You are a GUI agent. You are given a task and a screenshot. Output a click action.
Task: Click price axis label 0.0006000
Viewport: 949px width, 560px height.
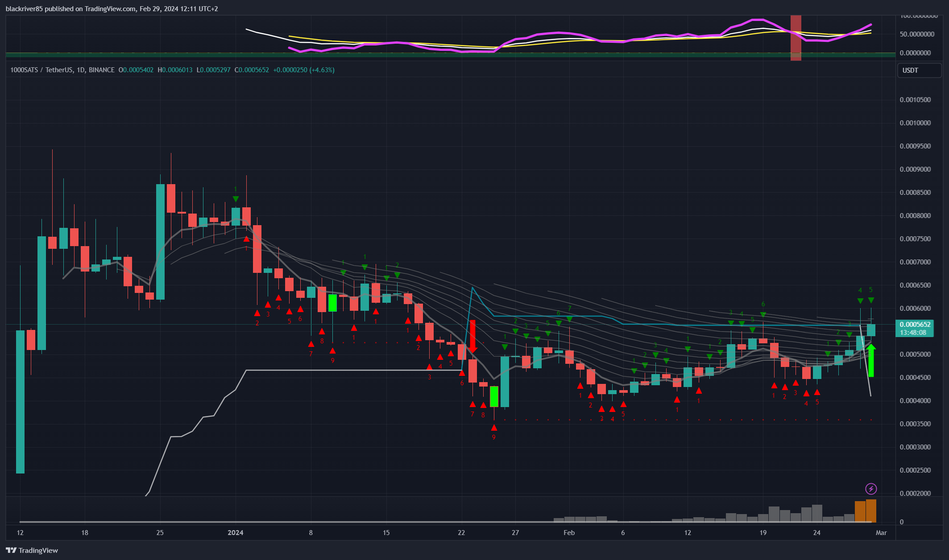pyautogui.click(x=916, y=309)
